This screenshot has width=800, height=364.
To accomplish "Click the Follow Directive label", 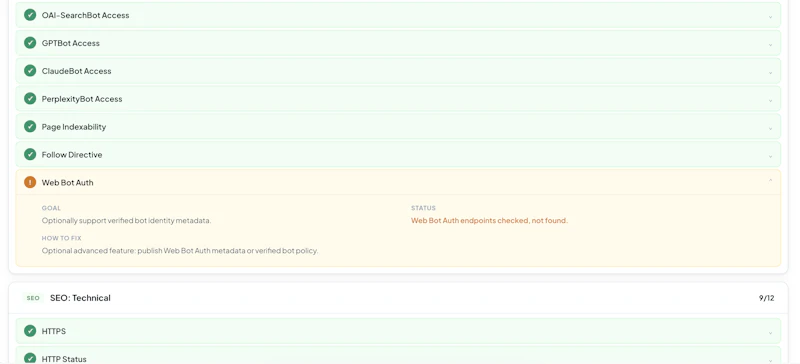I will click(72, 155).
